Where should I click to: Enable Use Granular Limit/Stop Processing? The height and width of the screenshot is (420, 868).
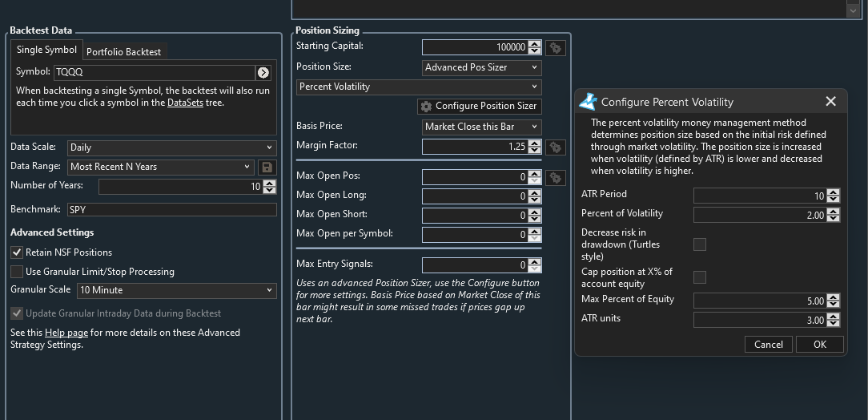(x=17, y=272)
